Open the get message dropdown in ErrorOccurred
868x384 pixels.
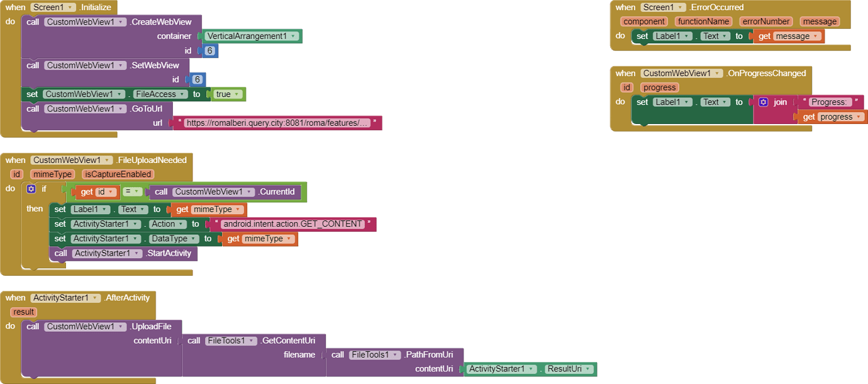pos(814,36)
